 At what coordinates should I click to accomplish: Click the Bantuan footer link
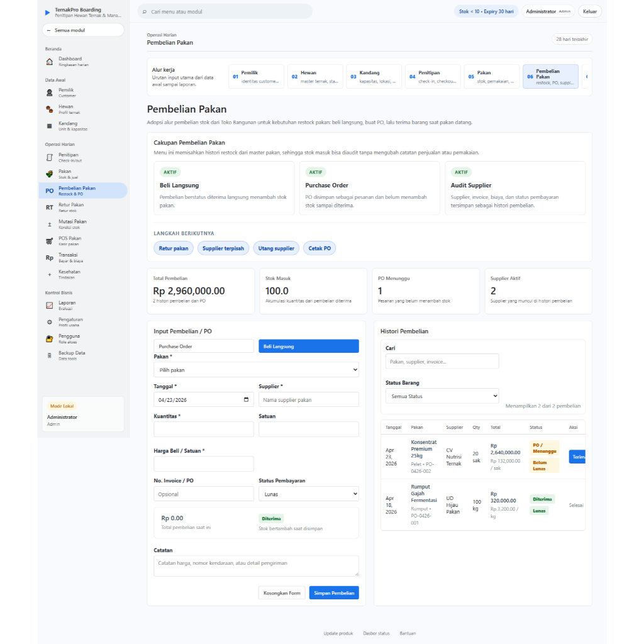(408, 633)
